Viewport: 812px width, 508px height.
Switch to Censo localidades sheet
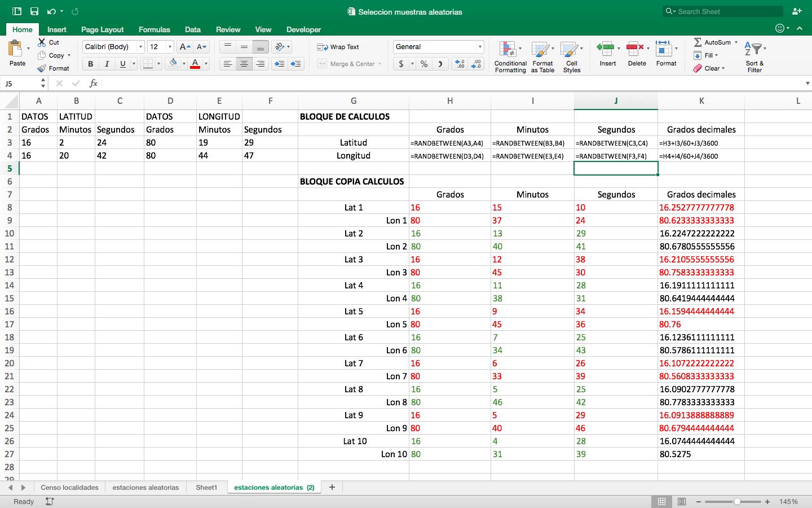[69, 487]
